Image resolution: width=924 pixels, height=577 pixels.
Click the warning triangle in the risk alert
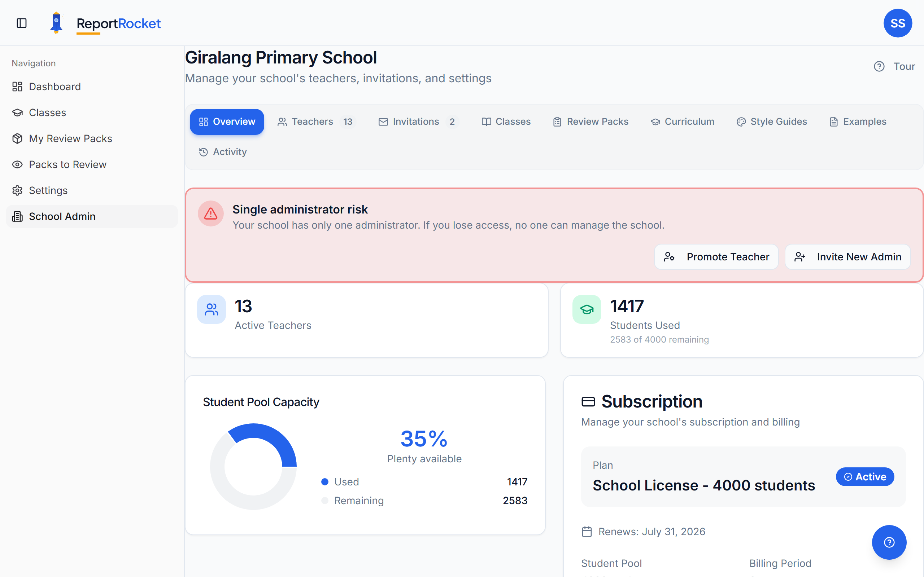(x=210, y=213)
